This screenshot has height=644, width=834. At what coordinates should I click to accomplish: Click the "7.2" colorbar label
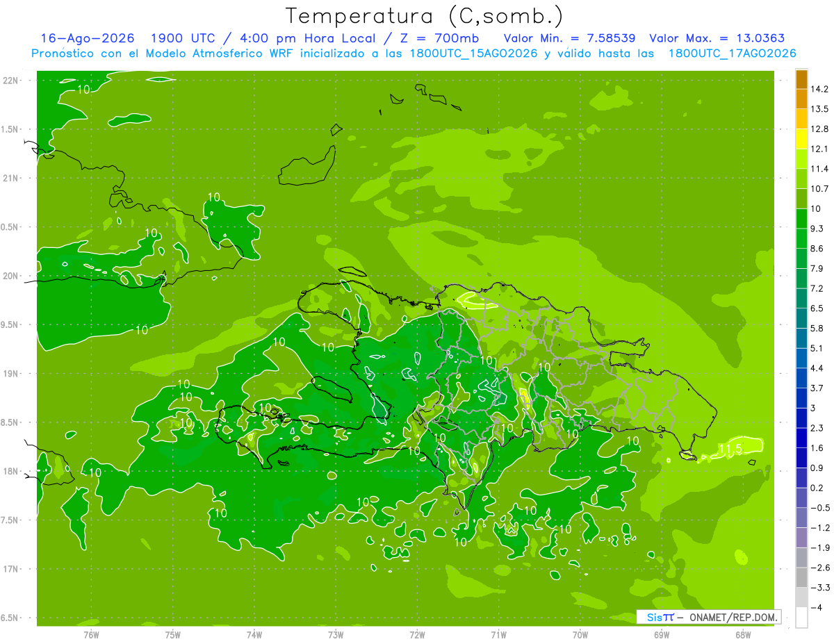[x=817, y=288]
